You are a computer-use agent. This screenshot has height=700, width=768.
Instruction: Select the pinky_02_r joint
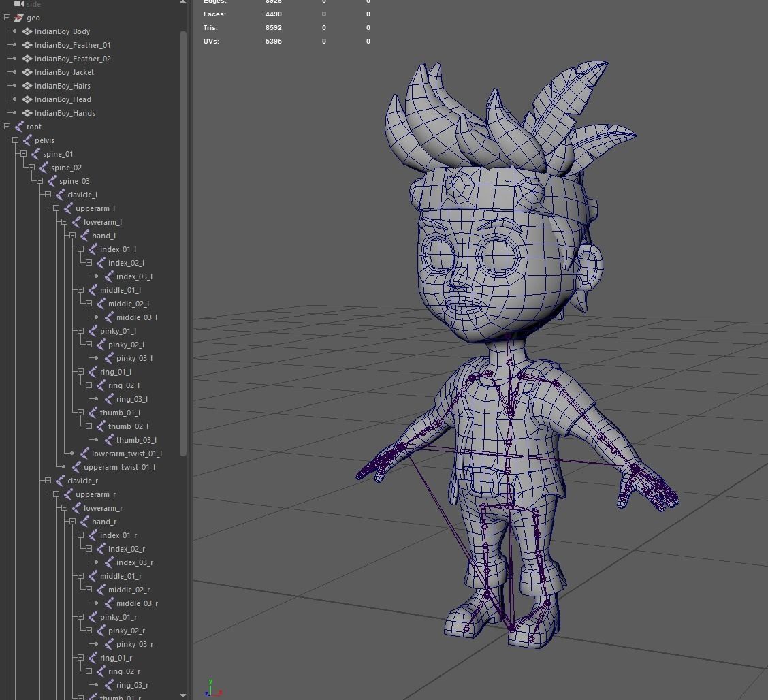127,631
